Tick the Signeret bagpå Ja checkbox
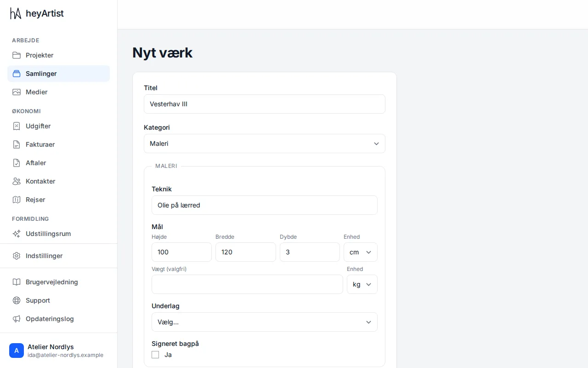The width and height of the screenshot is (588, 368). click(x=155, y=355)
